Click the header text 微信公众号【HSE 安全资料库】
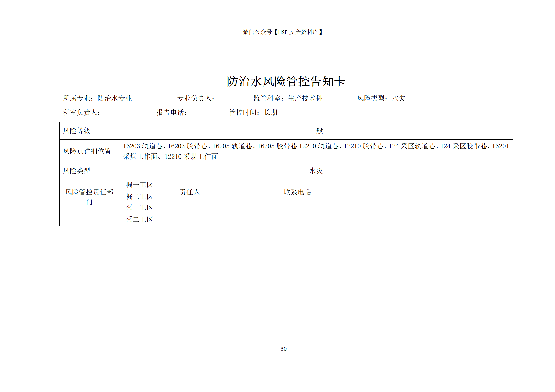The width and height of the screenshot is (555, 392). (283, 32)
